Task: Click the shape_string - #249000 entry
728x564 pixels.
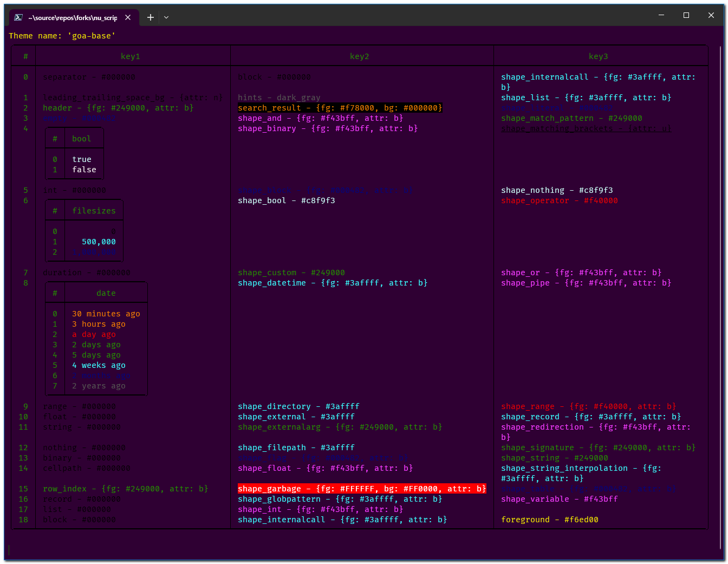Action: click(x=555, y=458)
